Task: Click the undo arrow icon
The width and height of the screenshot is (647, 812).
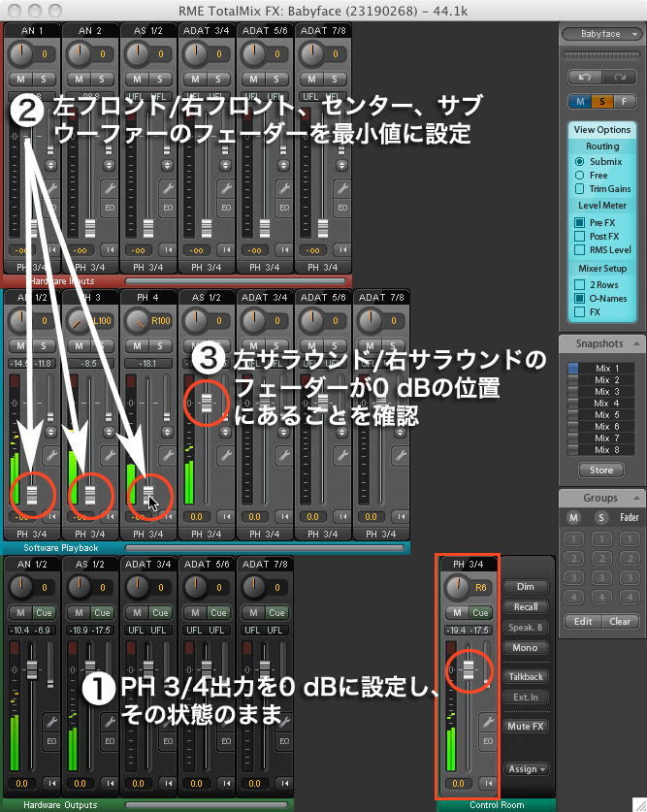Action: tap(583, 77)
